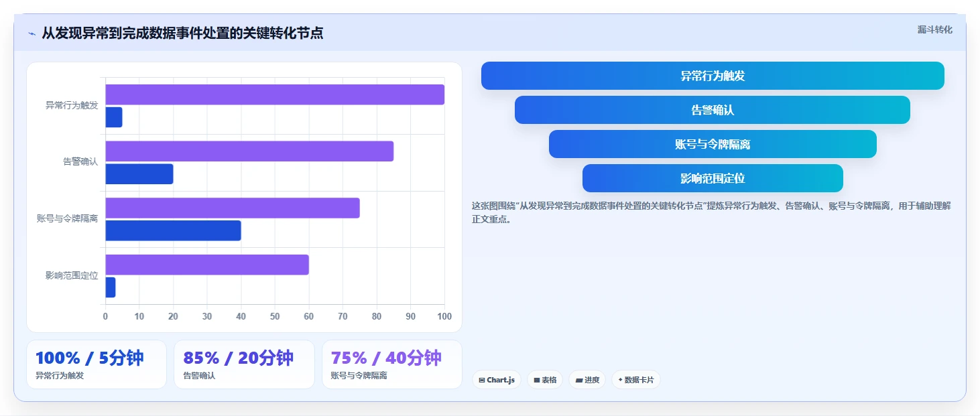This screenshot has height=416, width=980.
Task: Open the 75% / 40分钟 stat card
Action: 392,364
